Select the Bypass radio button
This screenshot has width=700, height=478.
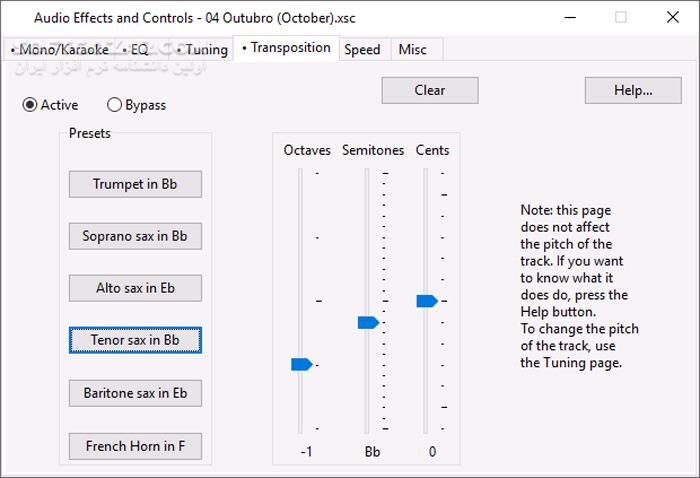tap(115, 105)
